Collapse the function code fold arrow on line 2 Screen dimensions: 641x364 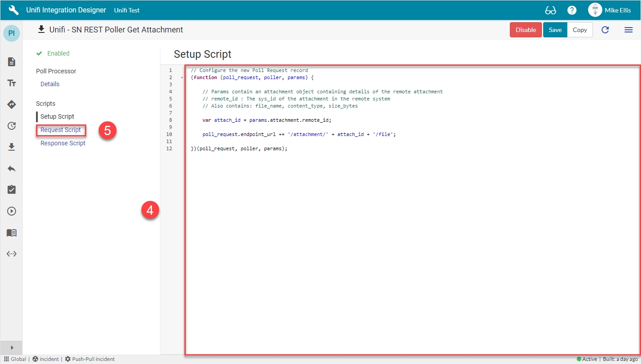pyautogui.click(x=182, y=78)
